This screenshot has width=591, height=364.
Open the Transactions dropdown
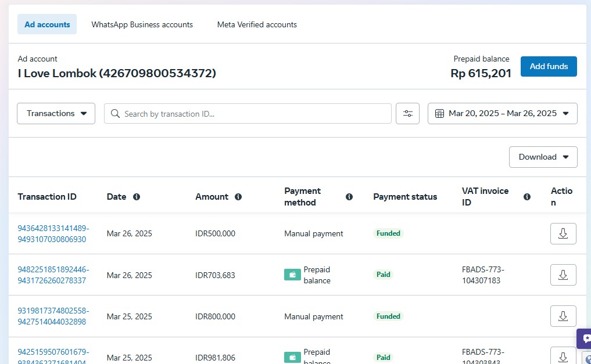tap(56, 114)
